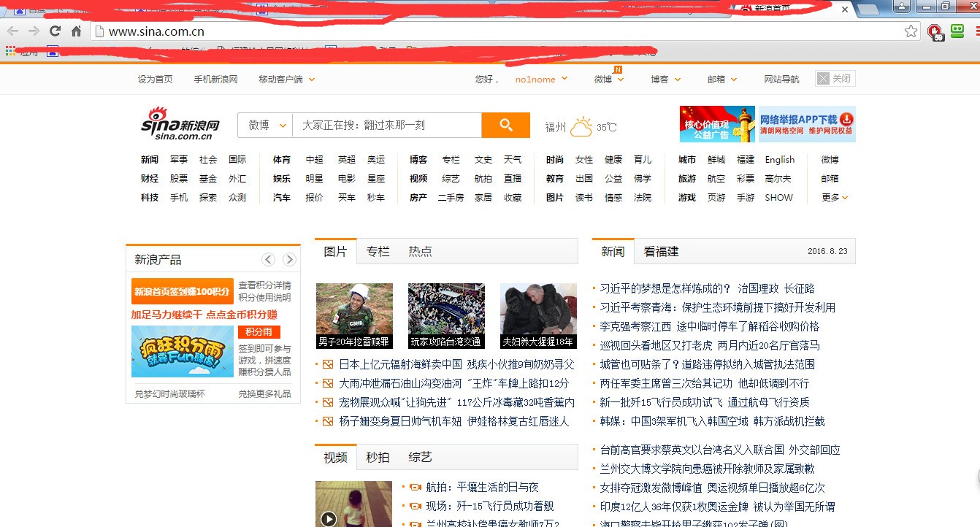
Task: Bookmark this page with star icon
Action: pyautogui.click(x=911, y=31)
